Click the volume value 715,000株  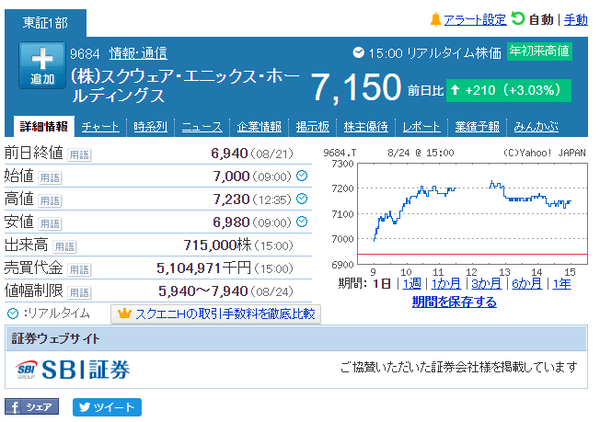218,245
